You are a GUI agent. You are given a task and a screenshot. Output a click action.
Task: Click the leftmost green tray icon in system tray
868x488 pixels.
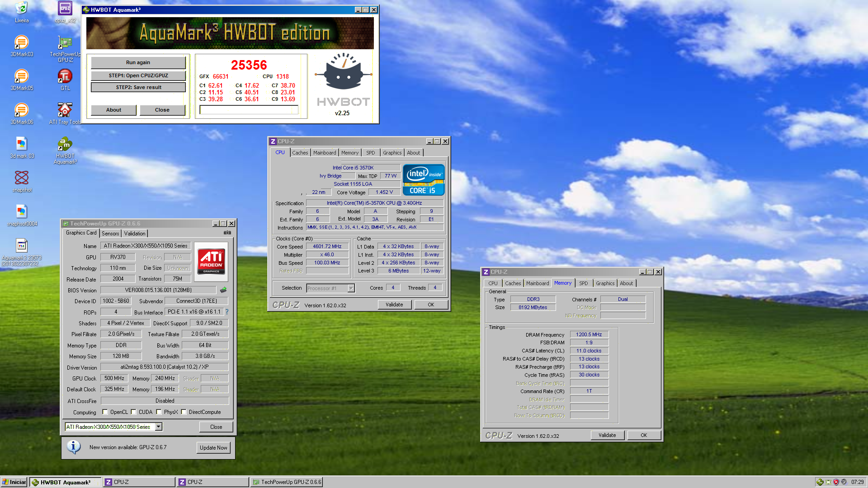click(820, 482)
